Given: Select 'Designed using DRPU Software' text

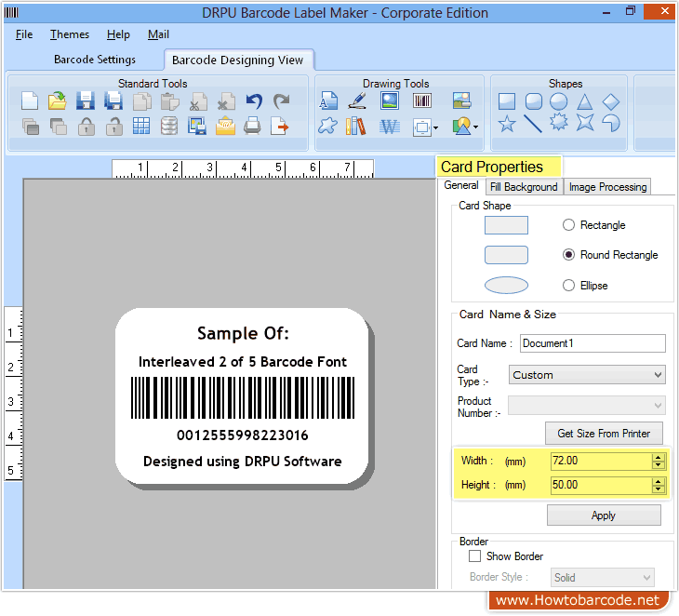Looking at the screenshot, I should point(243,462).
